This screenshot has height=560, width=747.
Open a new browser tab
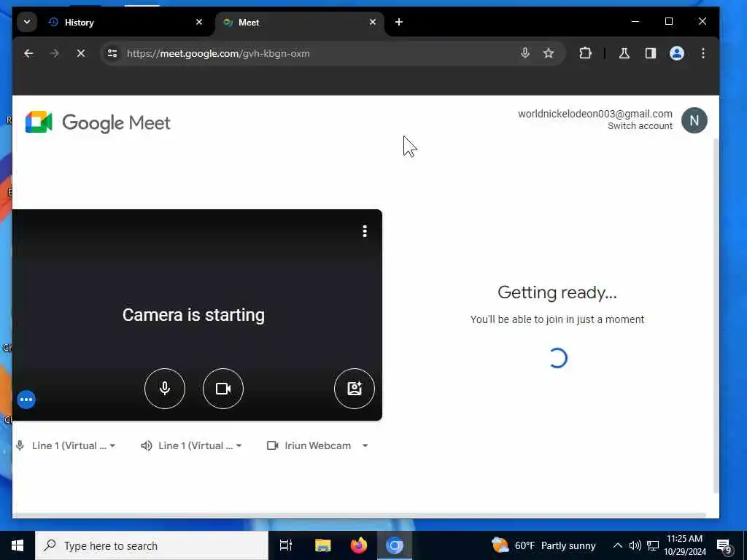(399, 22)
